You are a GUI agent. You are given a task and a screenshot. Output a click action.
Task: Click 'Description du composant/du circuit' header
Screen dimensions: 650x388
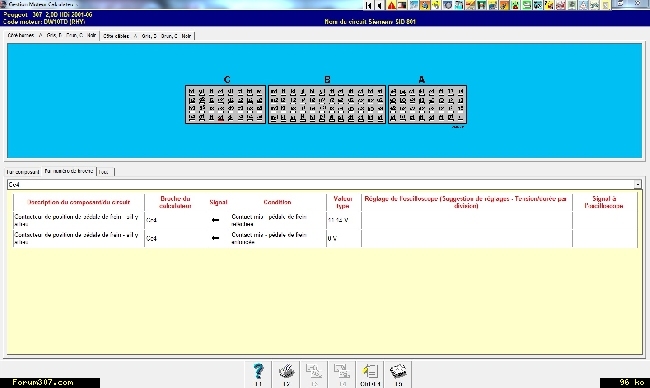tap(78, 202)
